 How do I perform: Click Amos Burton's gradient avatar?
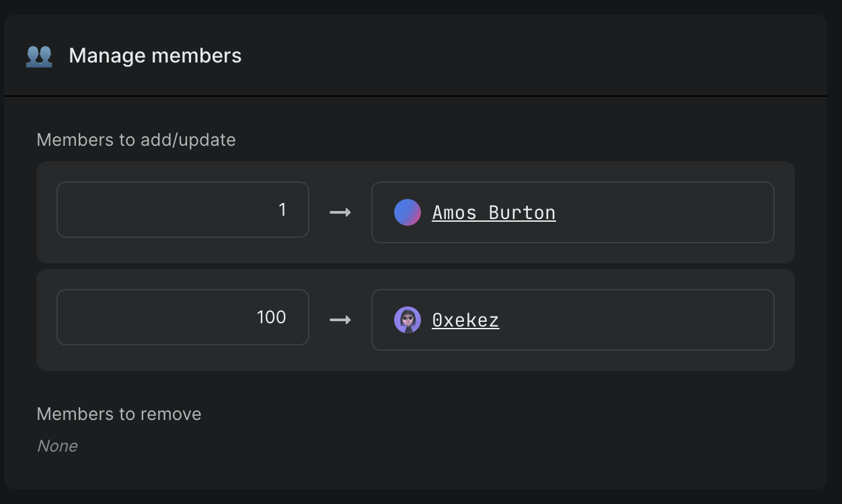[407, 212]
